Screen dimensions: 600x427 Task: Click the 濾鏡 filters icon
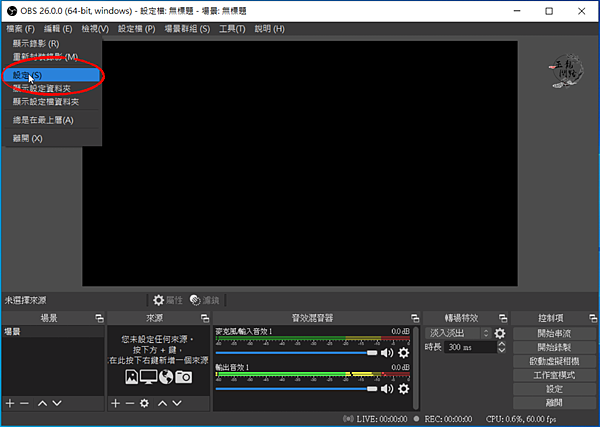tap(195, 300)
